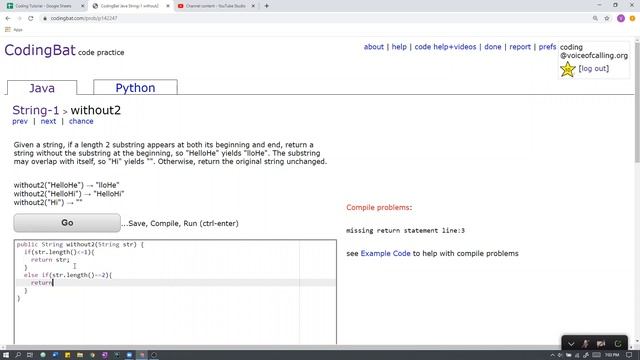Click example text without2("HelloHi")
Screen dimensions: 640x360
coord(51,194)
